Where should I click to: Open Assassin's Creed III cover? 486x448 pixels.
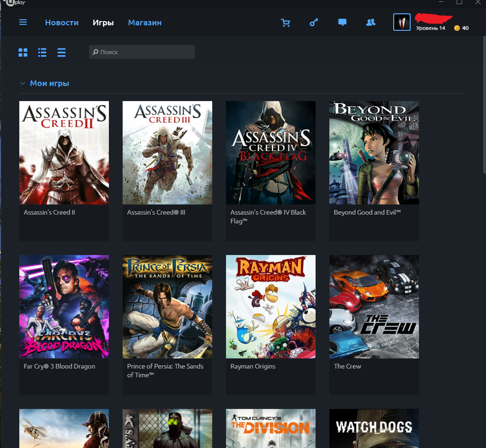click(x=167, y=153)
